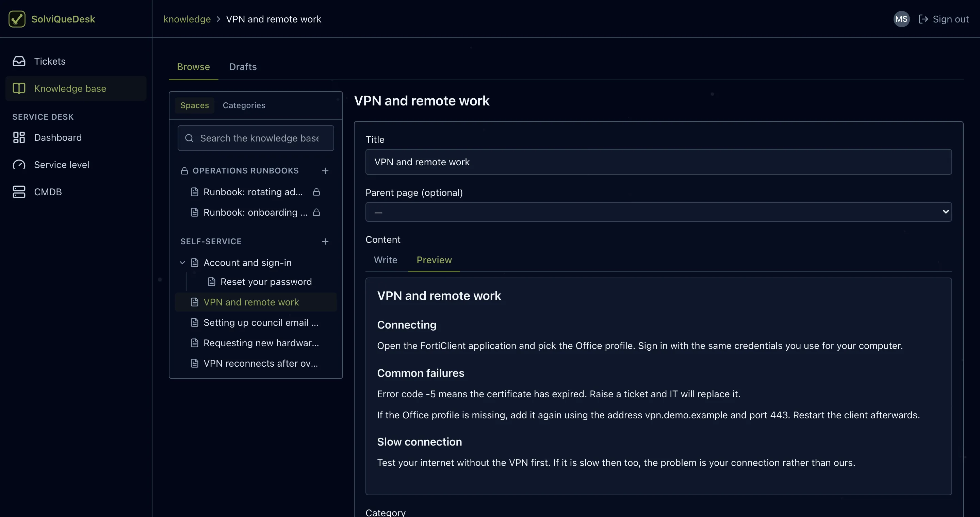
Task: Click the SolviQueDesk checkmark logo icon
Action: pos(17,19)
